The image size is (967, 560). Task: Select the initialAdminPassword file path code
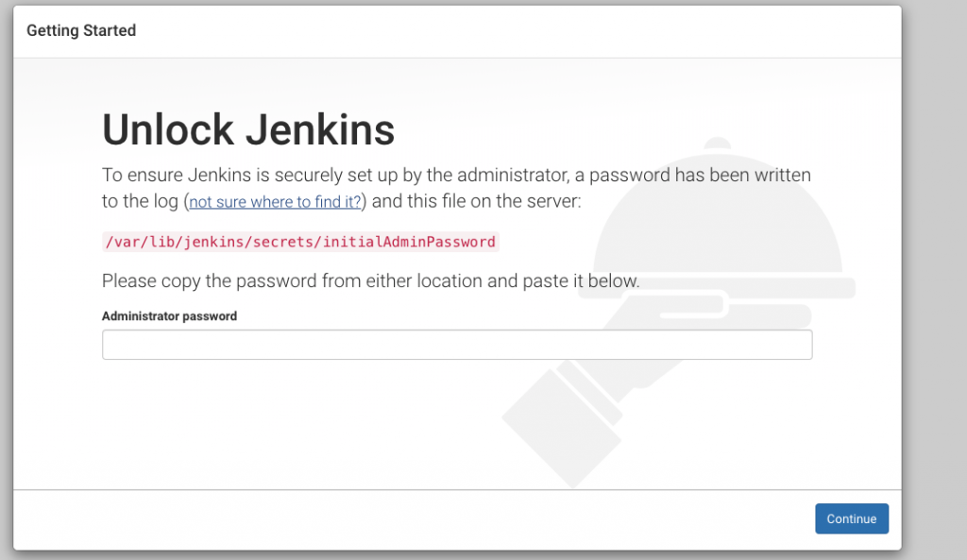pyautogui.click(x=300, y=242)
